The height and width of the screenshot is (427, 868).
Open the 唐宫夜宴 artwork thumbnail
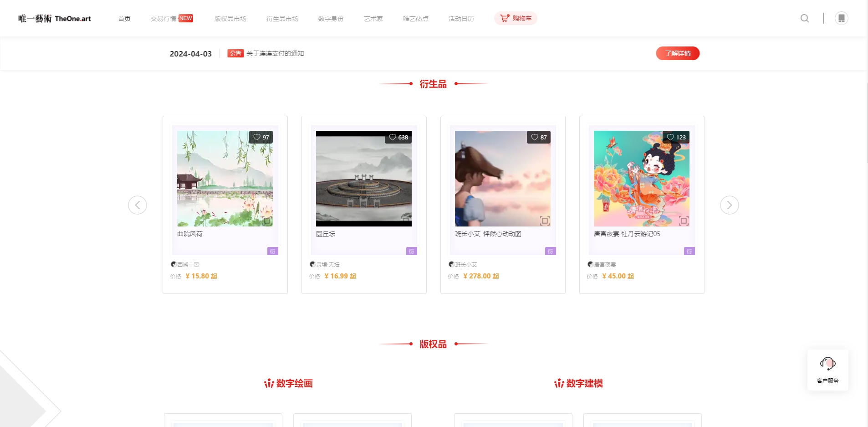(x=642, y=179)
